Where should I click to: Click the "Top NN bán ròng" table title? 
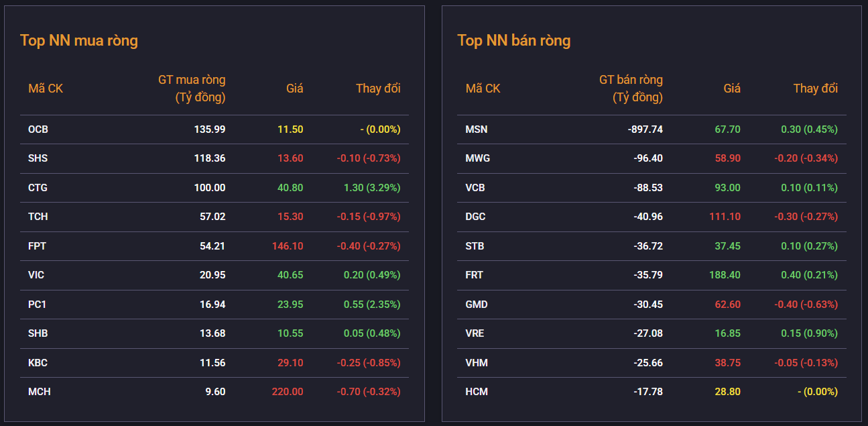(x=514, y=40)
